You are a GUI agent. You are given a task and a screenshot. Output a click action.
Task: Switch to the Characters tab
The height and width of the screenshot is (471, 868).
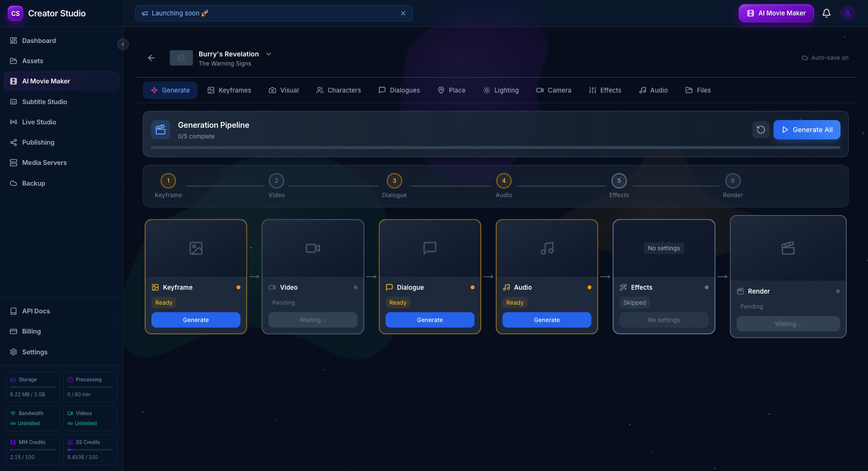[x=339, y=90]
